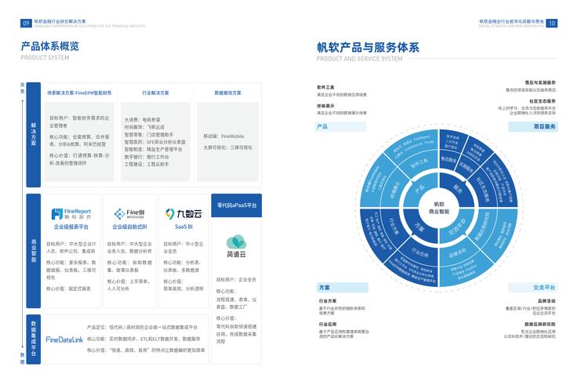Click the FineDataLink logo
Screen dimensions: 578x392
(64, 339)
